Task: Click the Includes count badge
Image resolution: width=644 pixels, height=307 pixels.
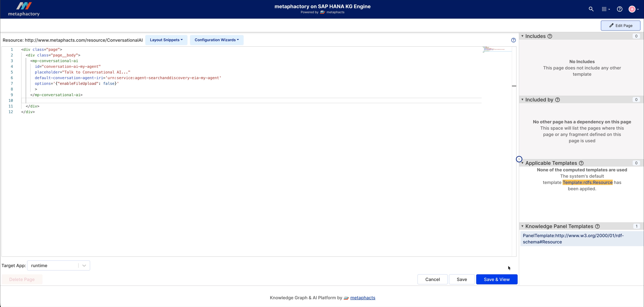Action: click(x=636, y=36)
